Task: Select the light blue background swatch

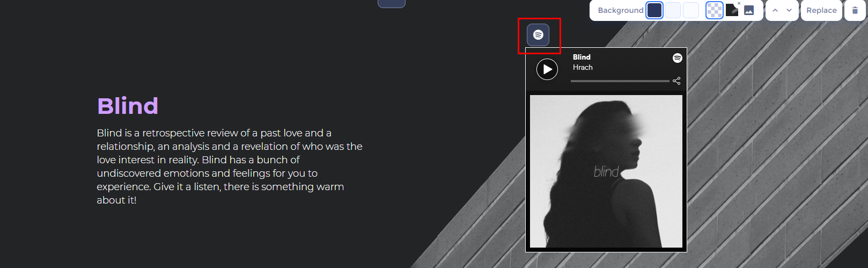Action: tap(673, 10)
